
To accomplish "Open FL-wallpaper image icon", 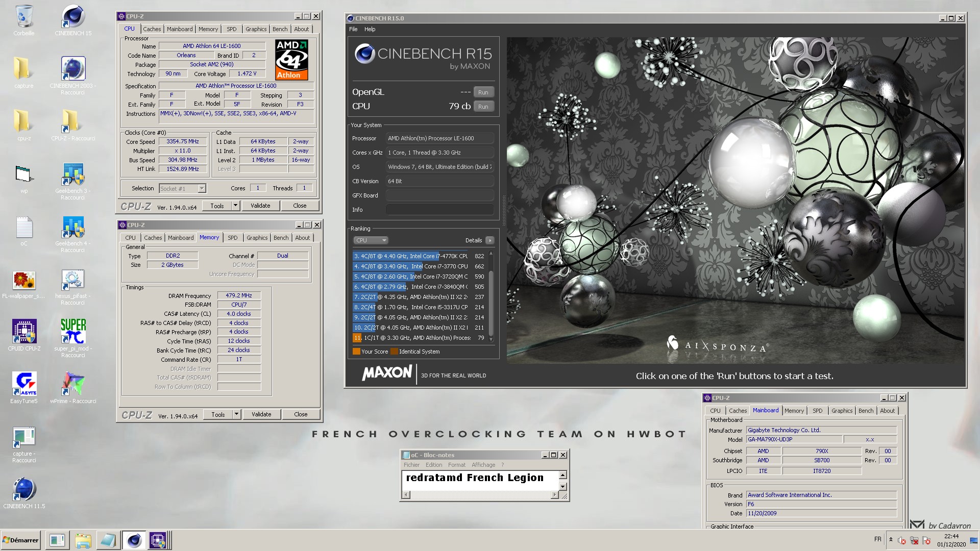I will [x=24, y=285].
